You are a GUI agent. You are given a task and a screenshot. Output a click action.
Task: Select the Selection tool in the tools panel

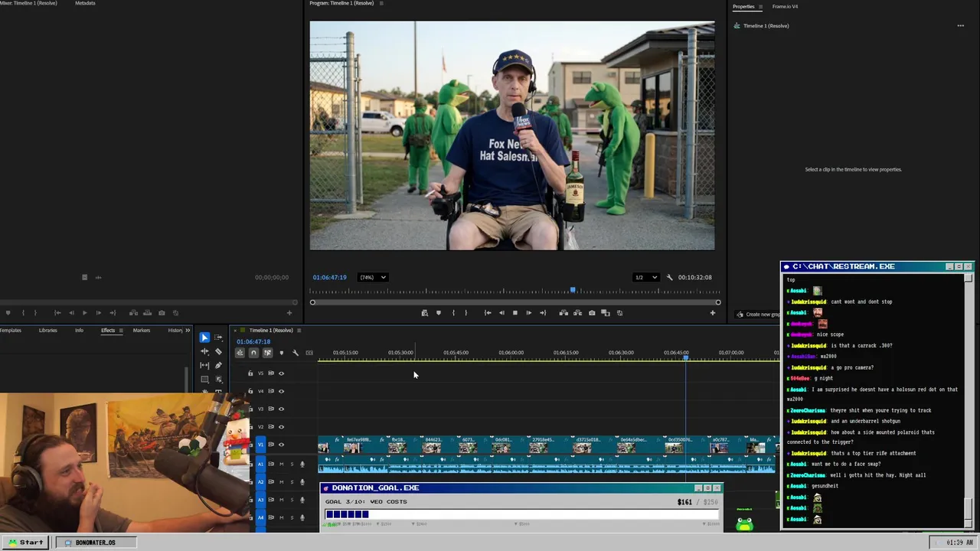[204, 337]
